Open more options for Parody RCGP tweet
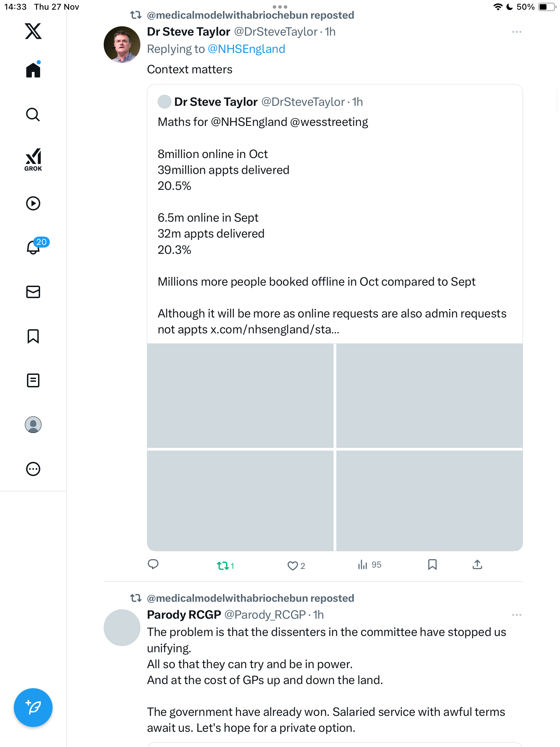 pos(516,615)
